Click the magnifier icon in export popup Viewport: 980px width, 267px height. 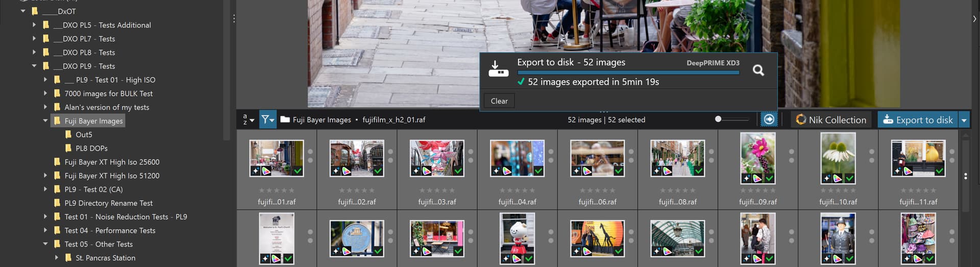(758, 70)
